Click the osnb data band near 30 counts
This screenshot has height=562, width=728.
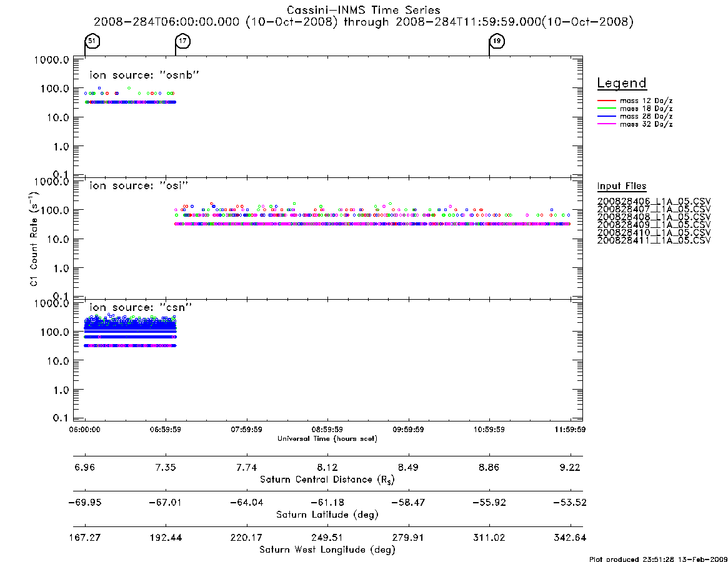131,102
